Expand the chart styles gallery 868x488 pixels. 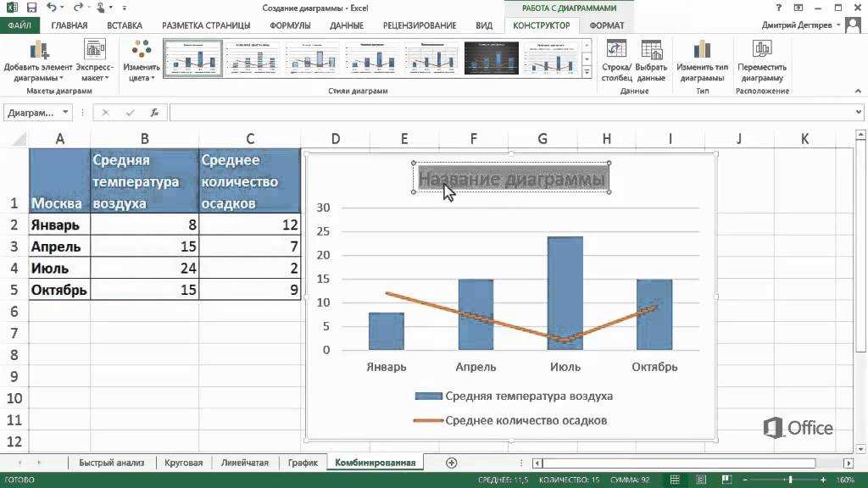pos(587,72)
